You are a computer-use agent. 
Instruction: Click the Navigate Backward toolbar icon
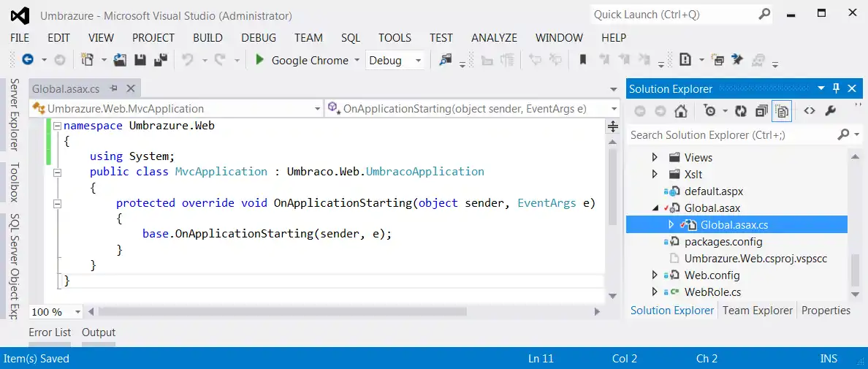pyautogui.click(x=27, y=60)
